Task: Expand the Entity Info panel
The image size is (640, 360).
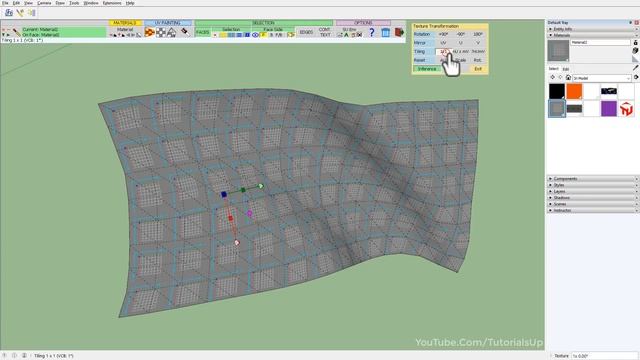Action: coord(593,29)
